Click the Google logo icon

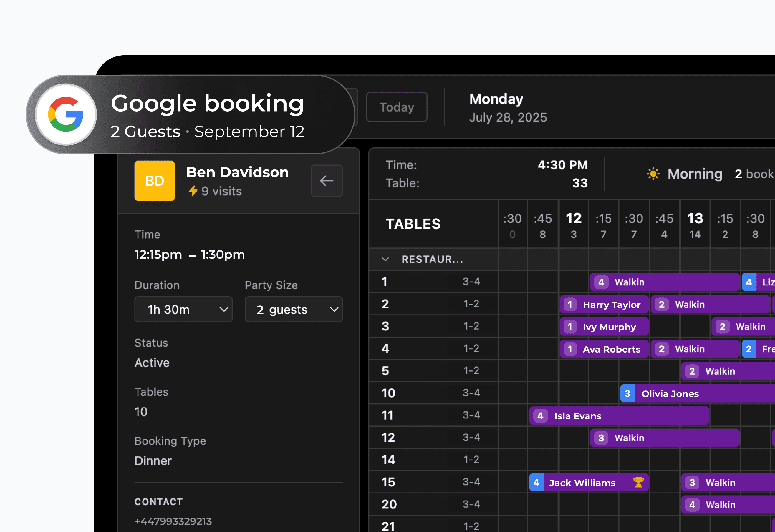click(x=66, y=114)
